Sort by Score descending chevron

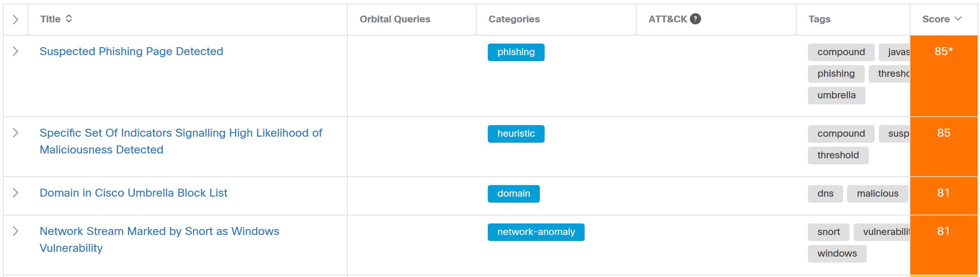(958, 19)
